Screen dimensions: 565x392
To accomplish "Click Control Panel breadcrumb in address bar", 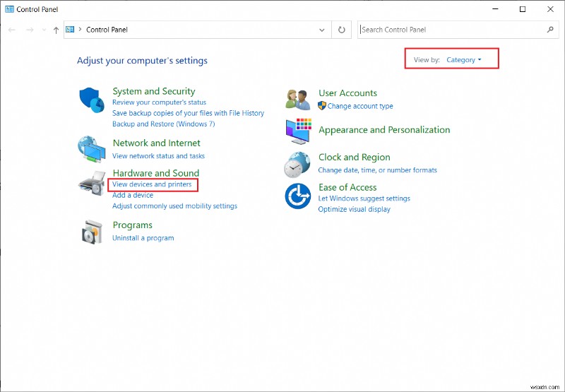I will 107,30.
